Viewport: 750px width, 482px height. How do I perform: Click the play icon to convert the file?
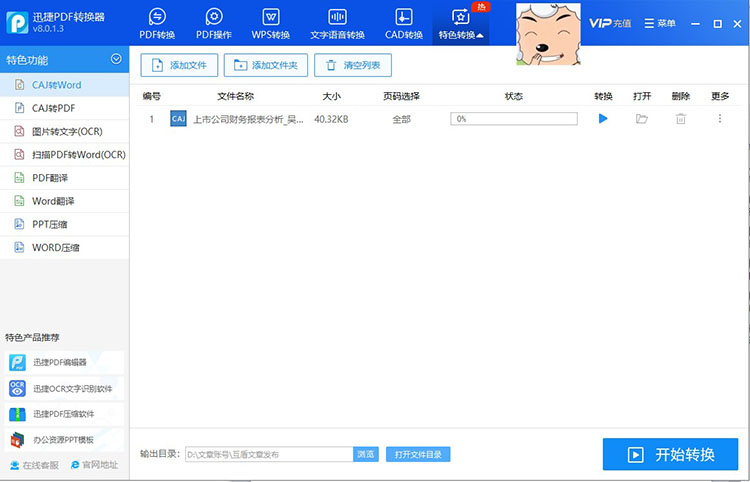[x=603, y=119]
